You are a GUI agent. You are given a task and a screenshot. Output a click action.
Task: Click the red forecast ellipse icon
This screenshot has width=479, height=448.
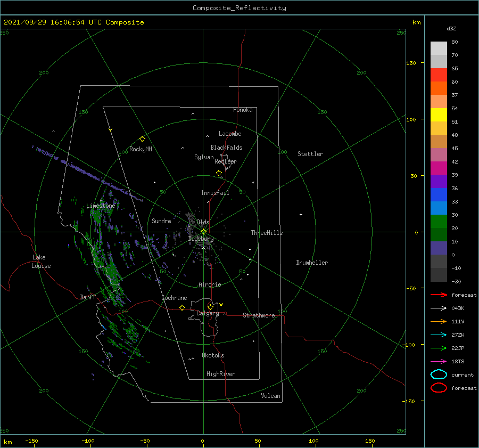tap(439, 388)
